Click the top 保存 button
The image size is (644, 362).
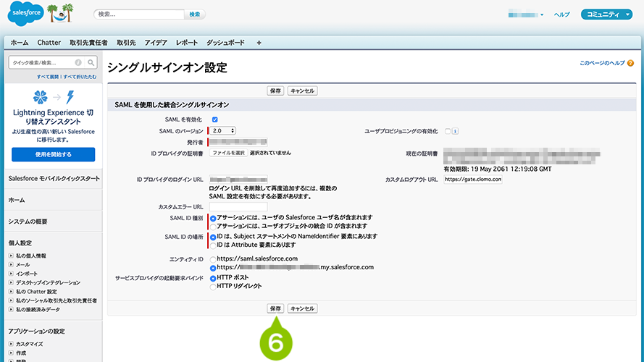click(x=275, y=90)
